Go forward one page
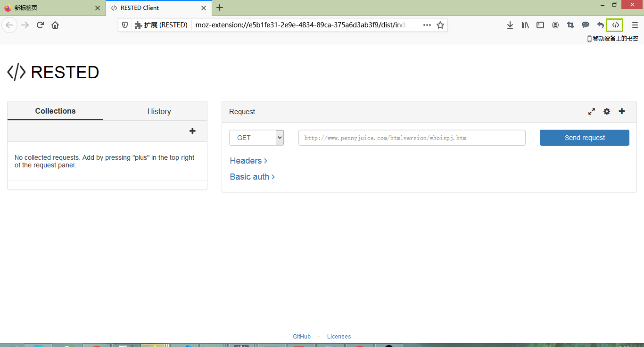Image resolution: width=644 pixels, height=347 pixels. tap(25, 25)
